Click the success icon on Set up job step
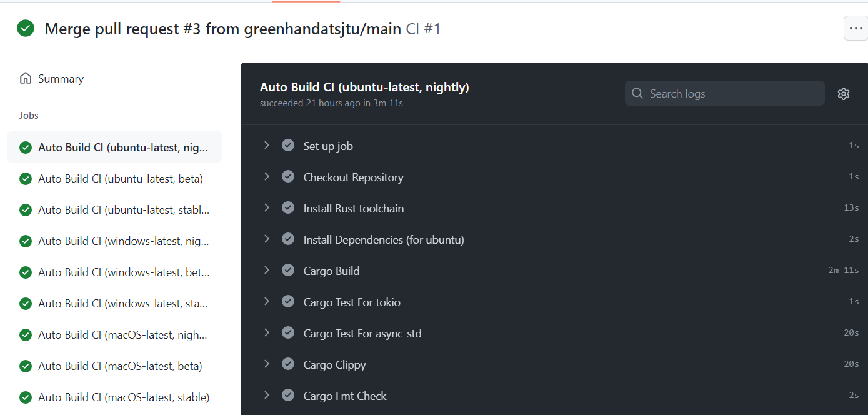Screen dimensions: 868x415 pos(288,144)
